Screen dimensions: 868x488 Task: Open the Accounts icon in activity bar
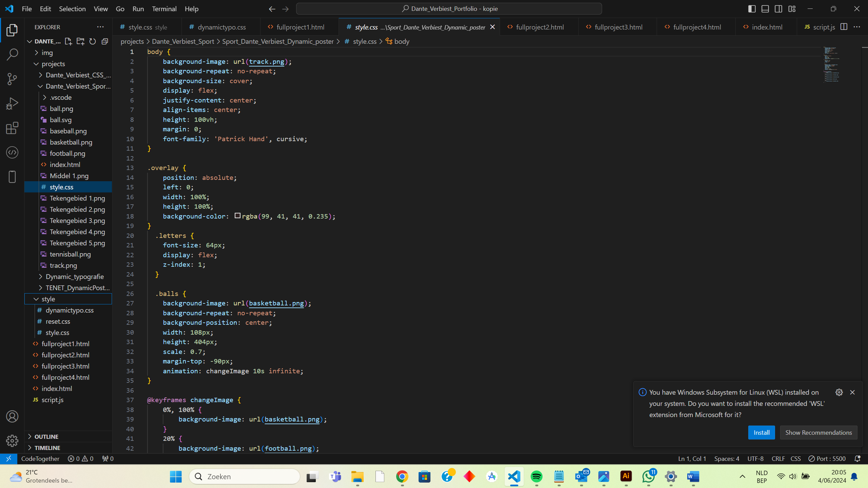12,416
